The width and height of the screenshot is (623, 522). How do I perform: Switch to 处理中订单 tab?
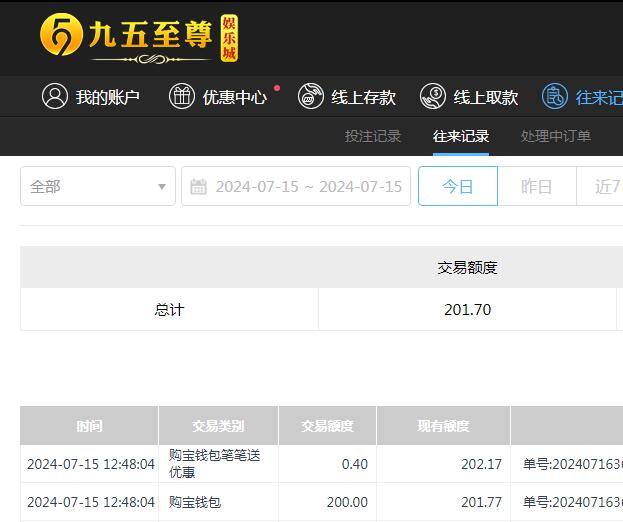pos(555,136)
